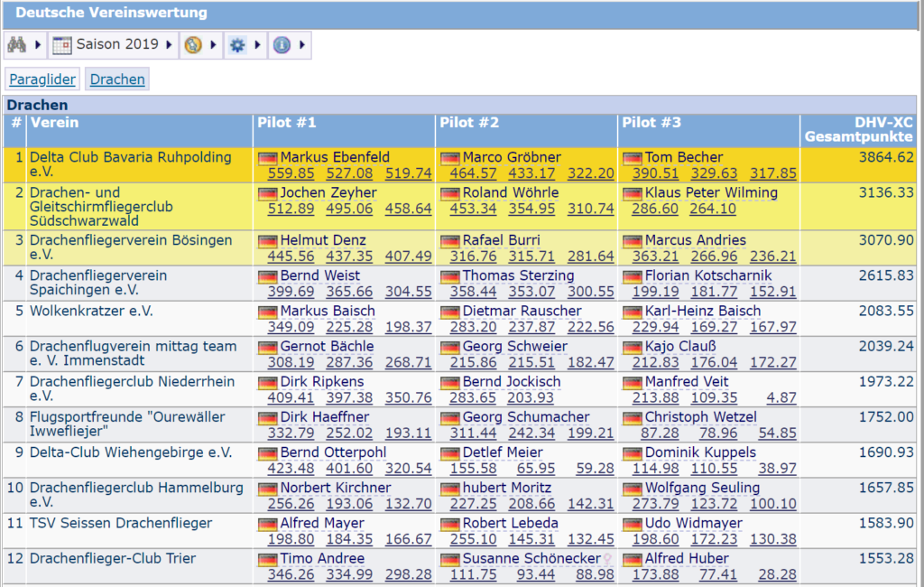Expand the arrow next to the binoculars
924x587 pixels.
coord(38,45)
